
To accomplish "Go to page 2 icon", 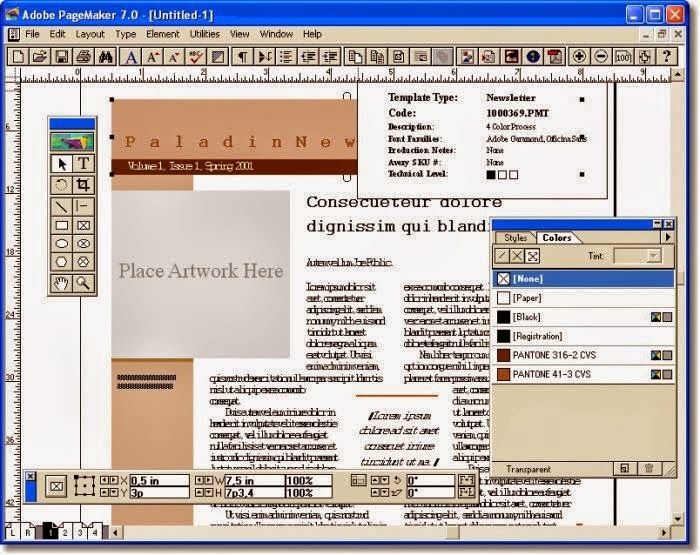I will pyautogui.click(x=65, y=532).
